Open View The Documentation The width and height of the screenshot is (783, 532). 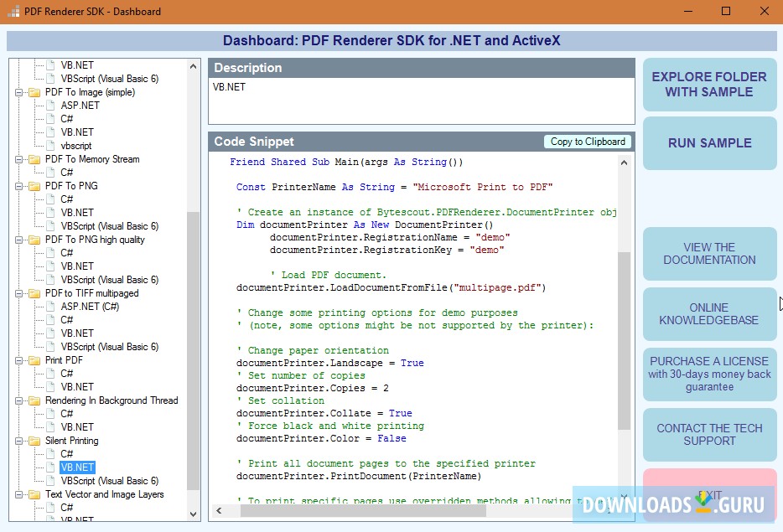point(709,254)
